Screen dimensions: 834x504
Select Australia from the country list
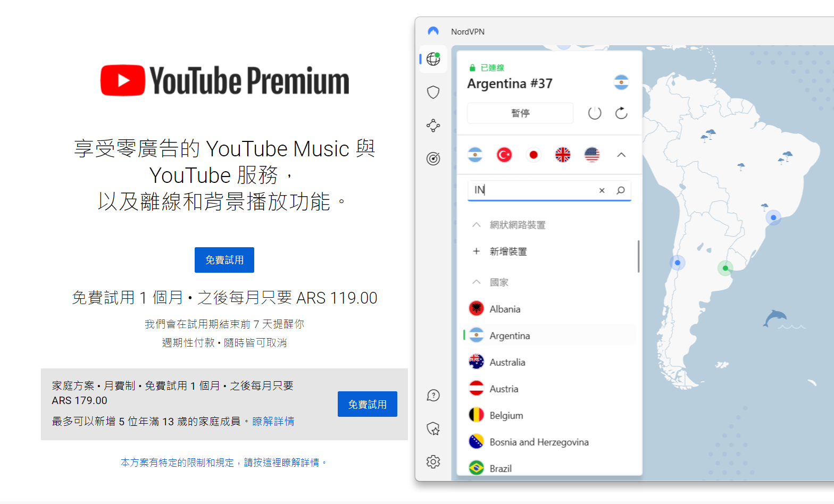tap(507, 363)
